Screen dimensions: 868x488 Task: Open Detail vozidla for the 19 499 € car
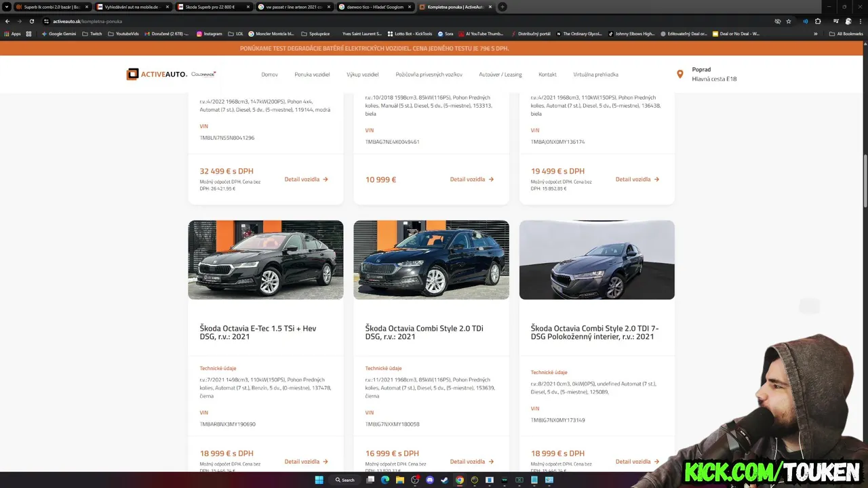(637, 180)
